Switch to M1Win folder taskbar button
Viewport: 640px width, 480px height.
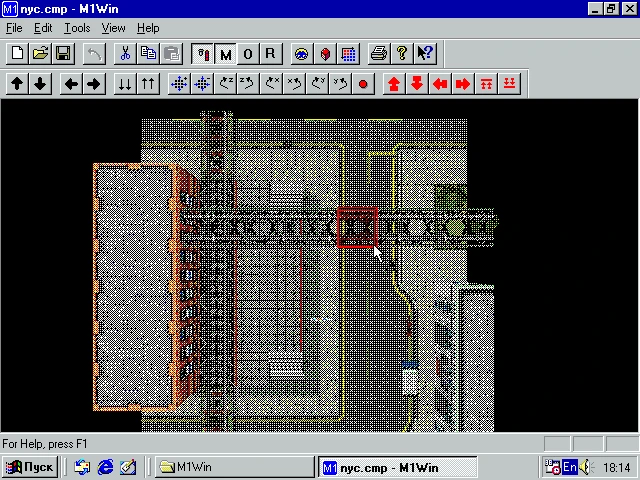tap(235, 467)
